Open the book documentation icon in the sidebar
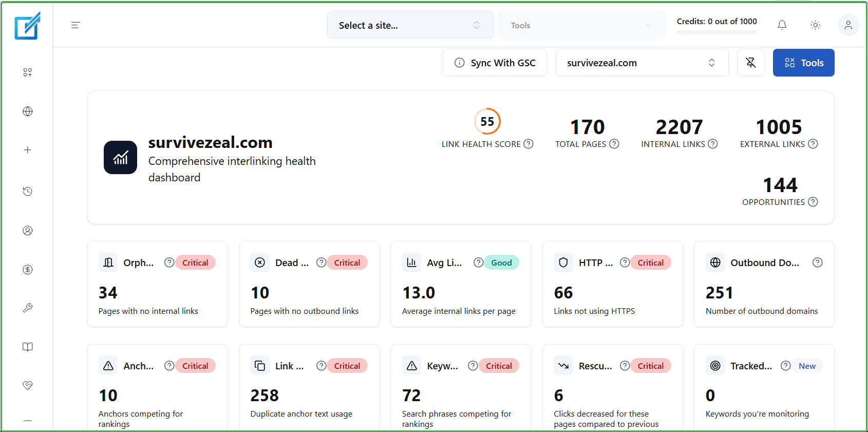The width and height of the screenshot is (868, 432). (x=28, y=347)
